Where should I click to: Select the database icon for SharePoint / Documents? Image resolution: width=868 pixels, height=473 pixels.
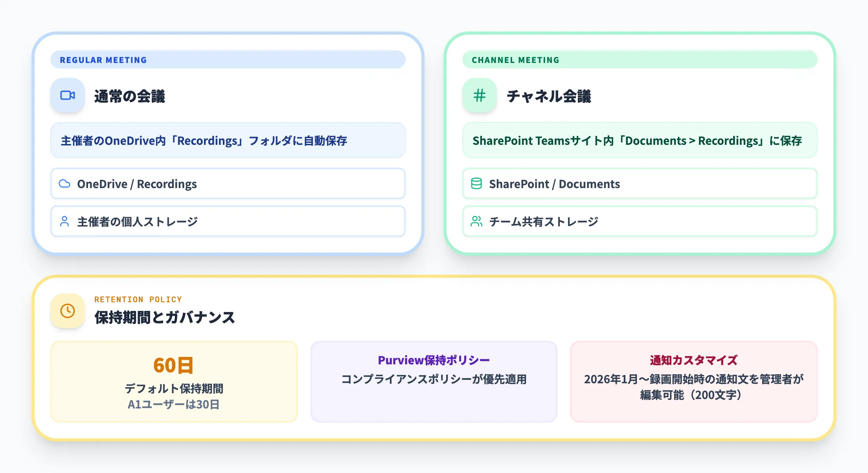click(478, 183)
